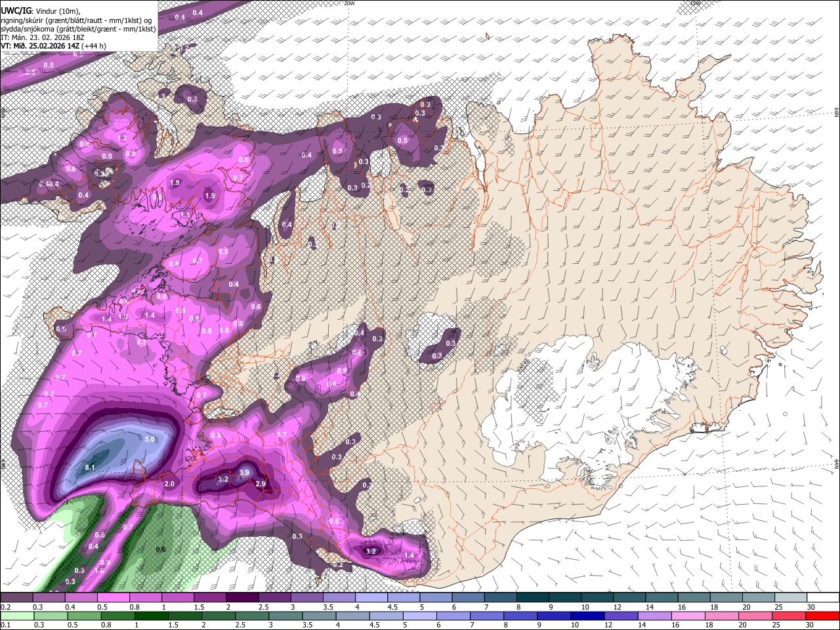The height and width of the screenshot is (630, 840).
Task: Pick the bottom-row swatch for 2.5–3
Action: point(251,616)
